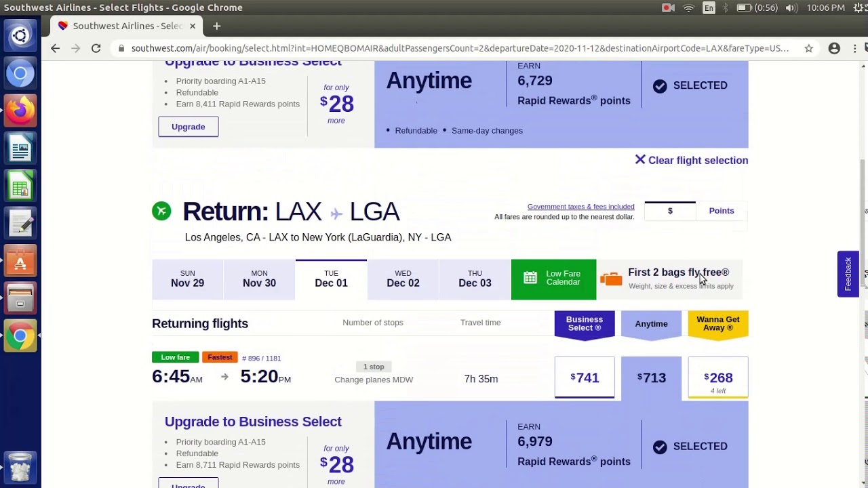The width and height of the screenshot is (868, 488).
Task: Click the 7h 35m travel time
Action: [481, 379]
